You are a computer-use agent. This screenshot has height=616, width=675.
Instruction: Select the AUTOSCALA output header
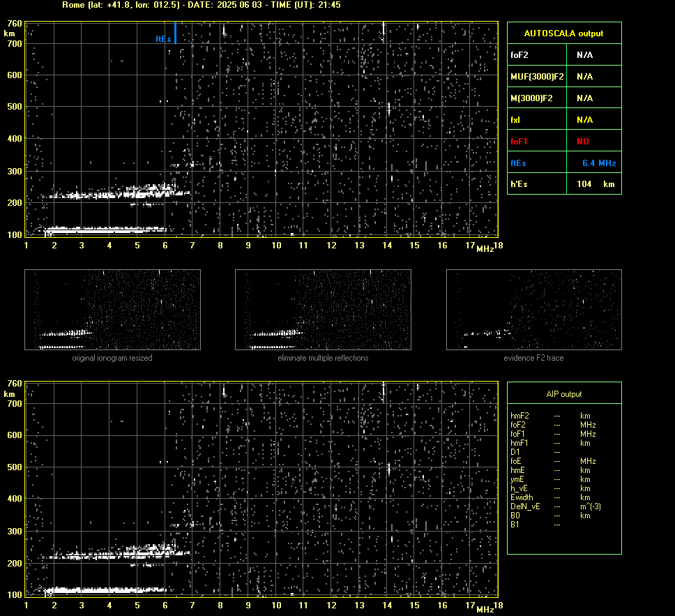pyautogui.click(x=564, y=33)
